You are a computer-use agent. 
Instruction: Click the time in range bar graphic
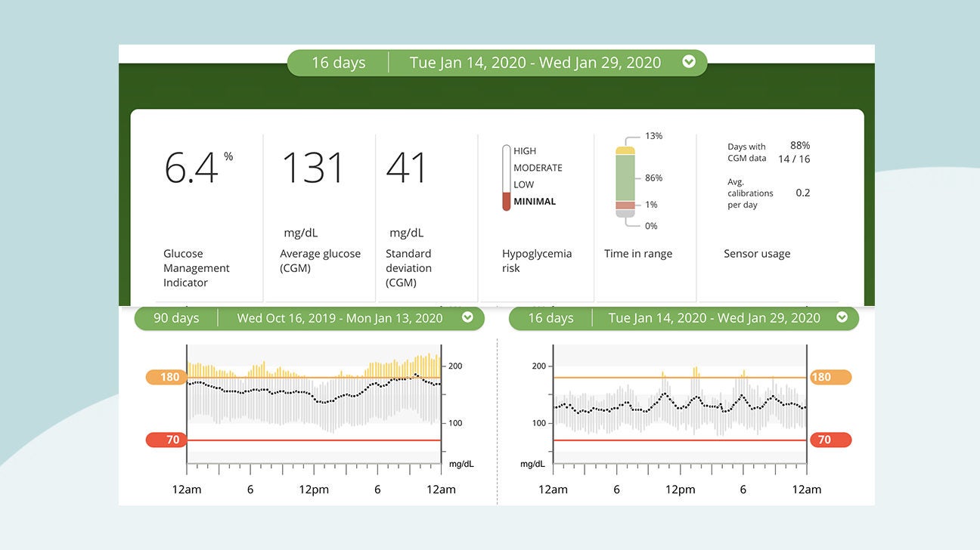(625, 182)
